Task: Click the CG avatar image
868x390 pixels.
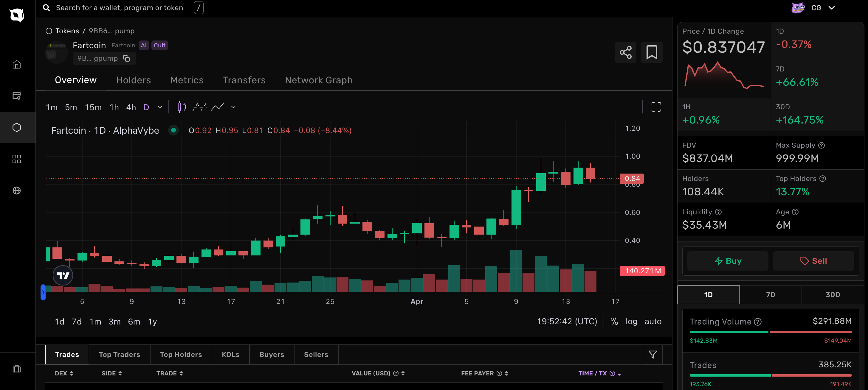Action: pos(798,8)
